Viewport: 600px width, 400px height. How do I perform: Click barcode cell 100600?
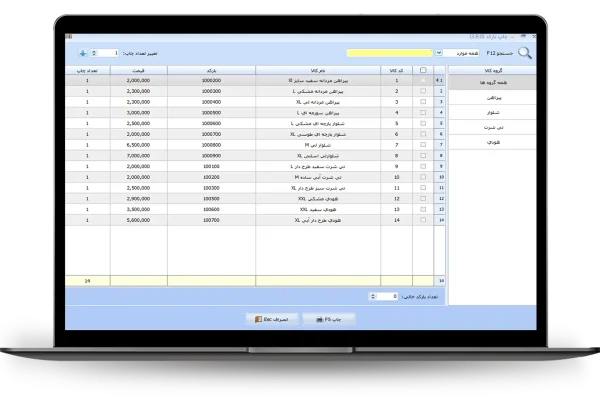(x=211, y=209)
